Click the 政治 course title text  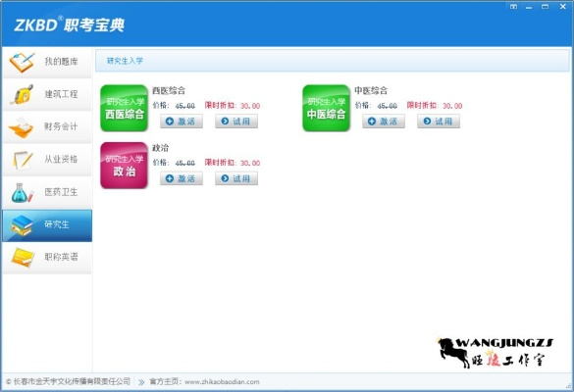click(x=160, y=148)
